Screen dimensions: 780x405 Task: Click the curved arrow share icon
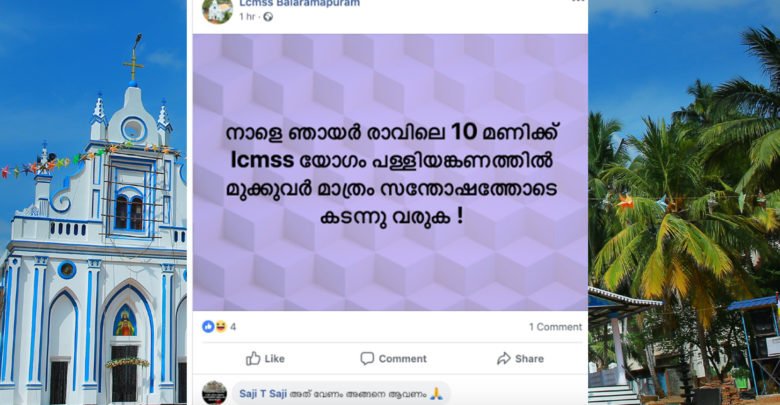[x=503, y=358]
